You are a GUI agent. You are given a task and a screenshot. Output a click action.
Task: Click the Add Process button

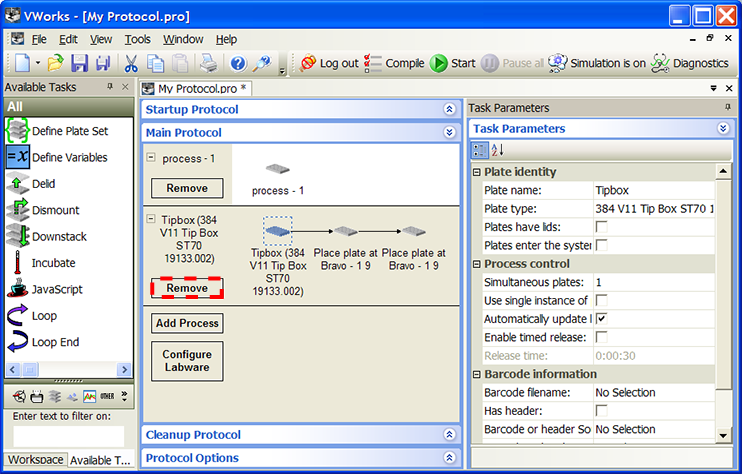pyautogui.click(x=187, y=323)
